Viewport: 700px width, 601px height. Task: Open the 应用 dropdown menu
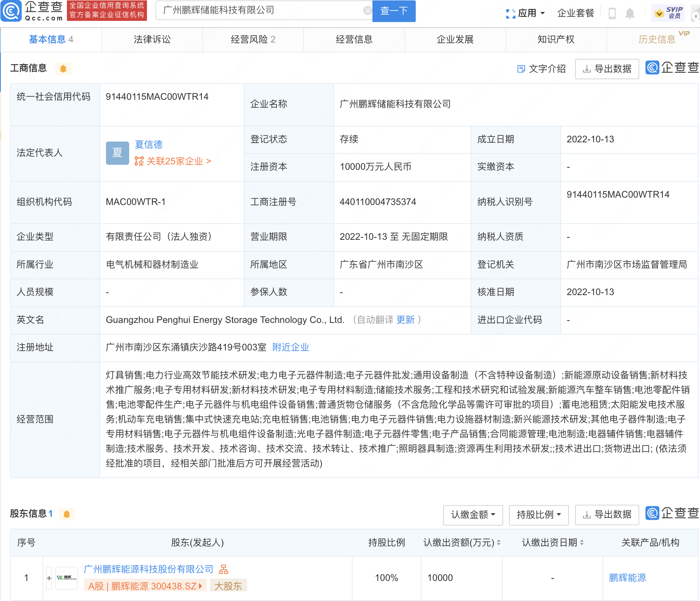tap(531, 13)
